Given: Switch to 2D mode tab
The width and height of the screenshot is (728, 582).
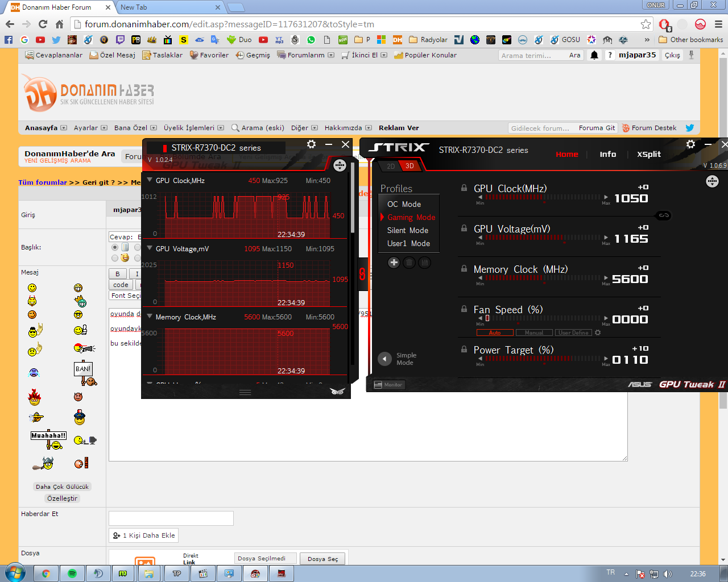Looking at the screenshot, I should click(391, 166).
